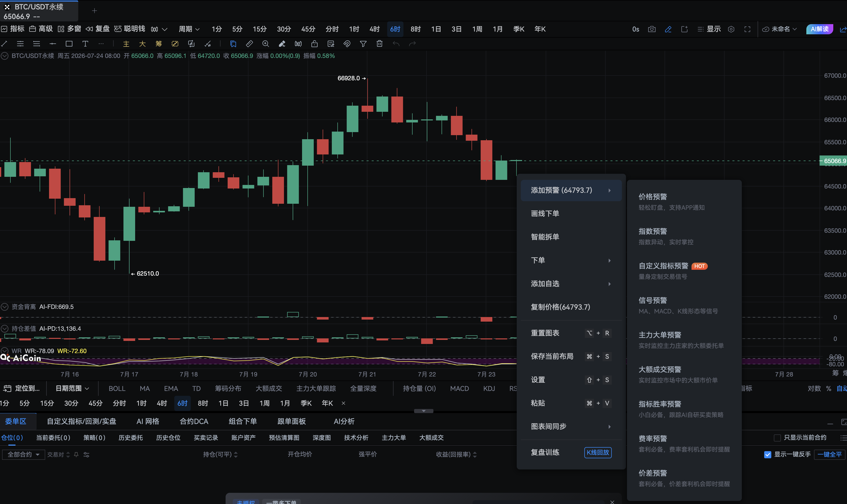Click the K线回放 button
This screenshot has width=847, height=504.
tap(598, 452)
